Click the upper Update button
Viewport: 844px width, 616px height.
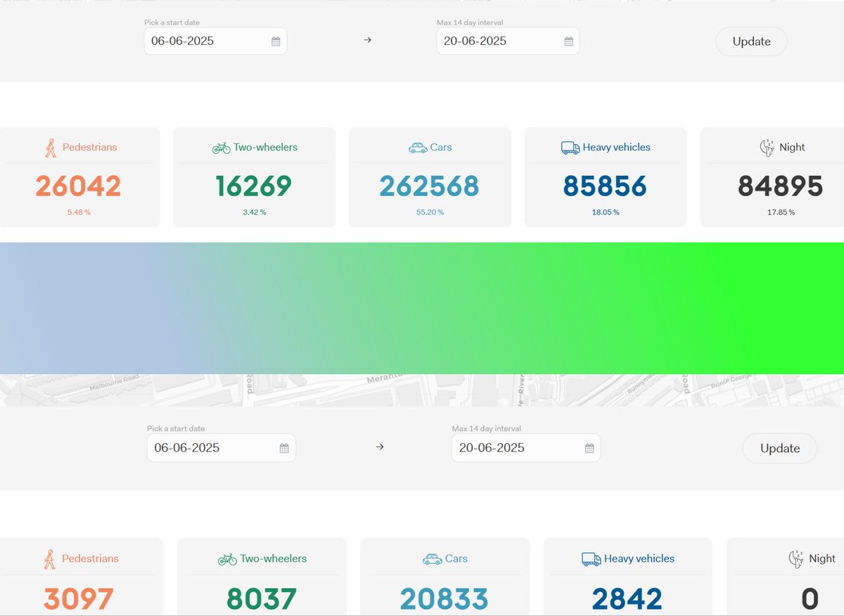click(x=751, y=41)
